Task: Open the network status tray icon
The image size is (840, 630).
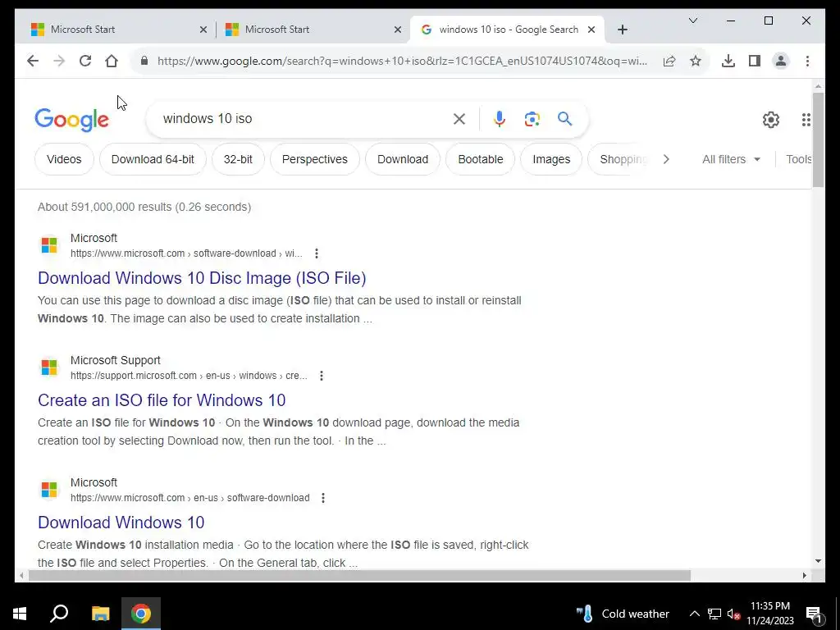Action: pos(714,614)
